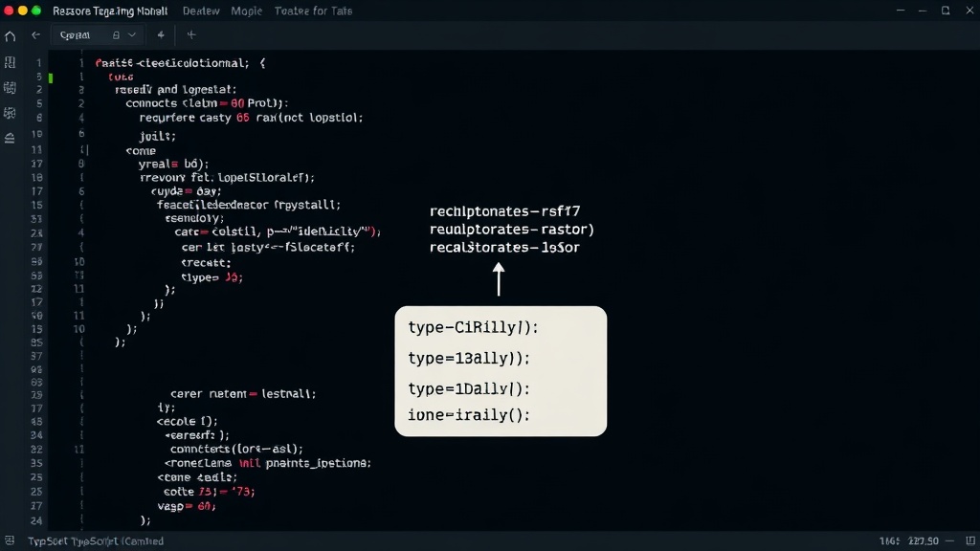Click the pin icon next to the tab
Screen dimensions: 980x551
(161, 35)
